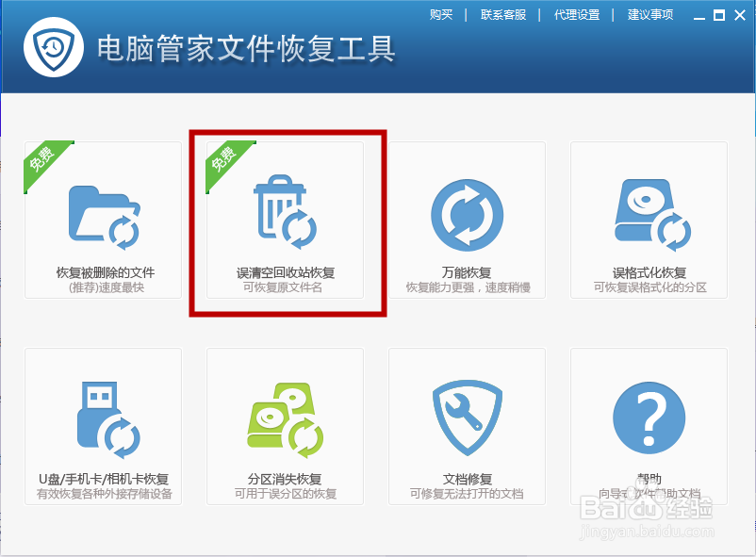Select the U盘/手机卡/相机卡恢复 label

click(x=104, y=479)
